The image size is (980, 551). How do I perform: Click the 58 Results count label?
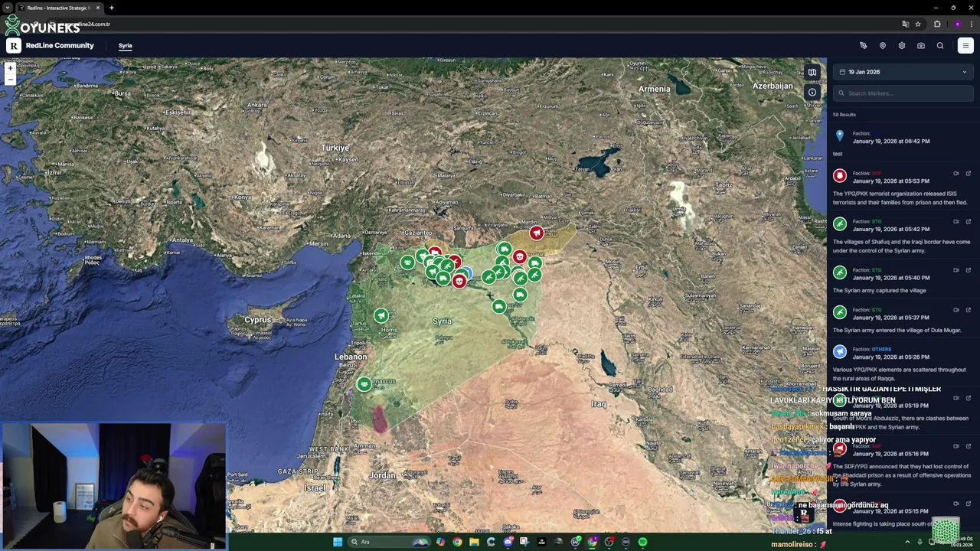pyautogui.click(x=844, y=115)
